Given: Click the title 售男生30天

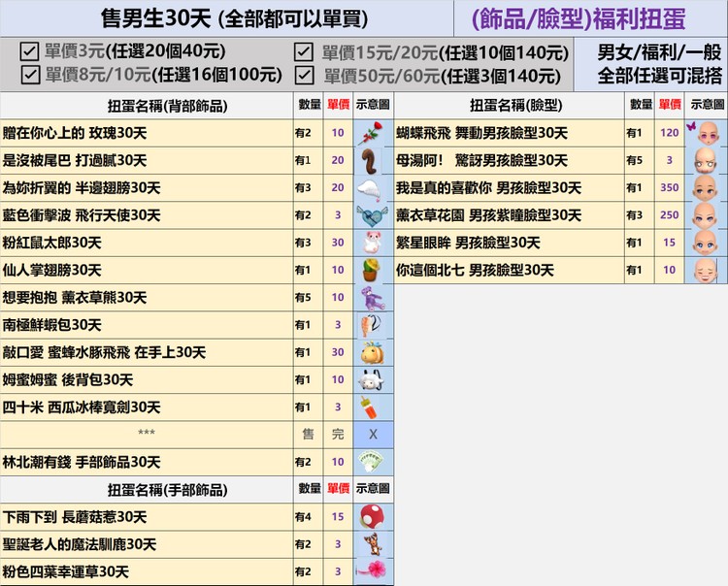Looking at the screenshot, I should pos(156,18).
